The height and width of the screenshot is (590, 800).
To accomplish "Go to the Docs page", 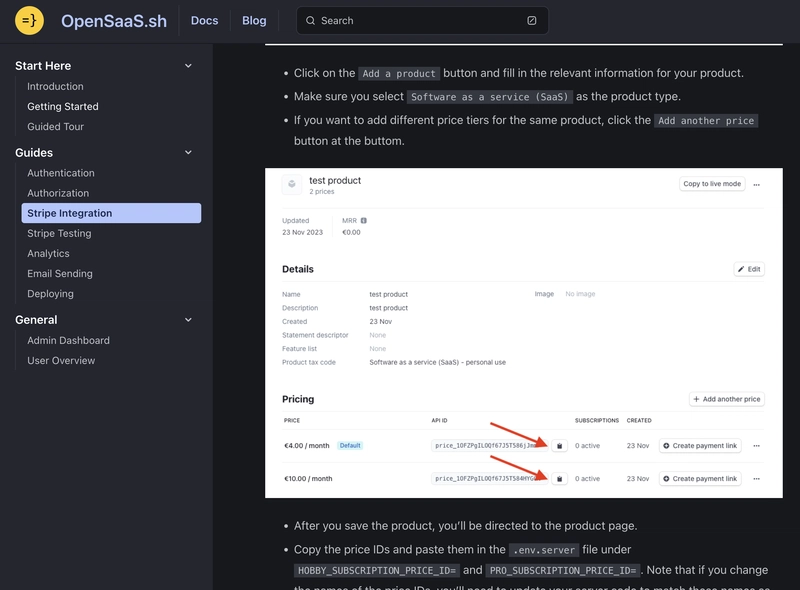I will 204,20.
